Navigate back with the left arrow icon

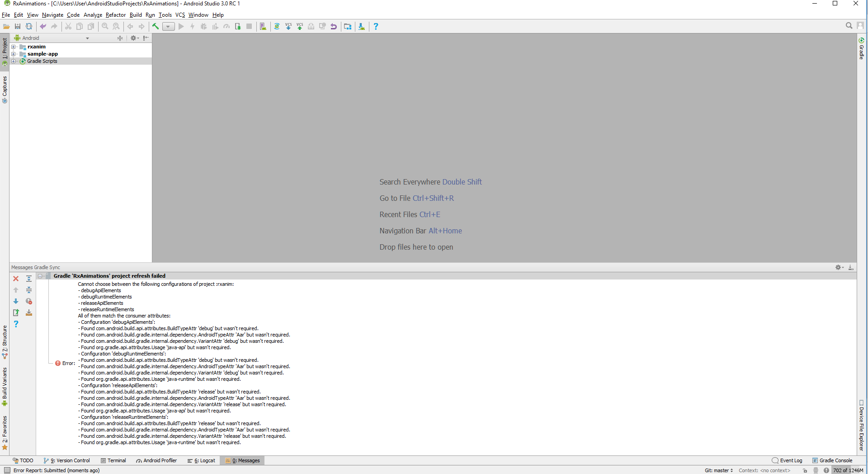coord(130,27)
